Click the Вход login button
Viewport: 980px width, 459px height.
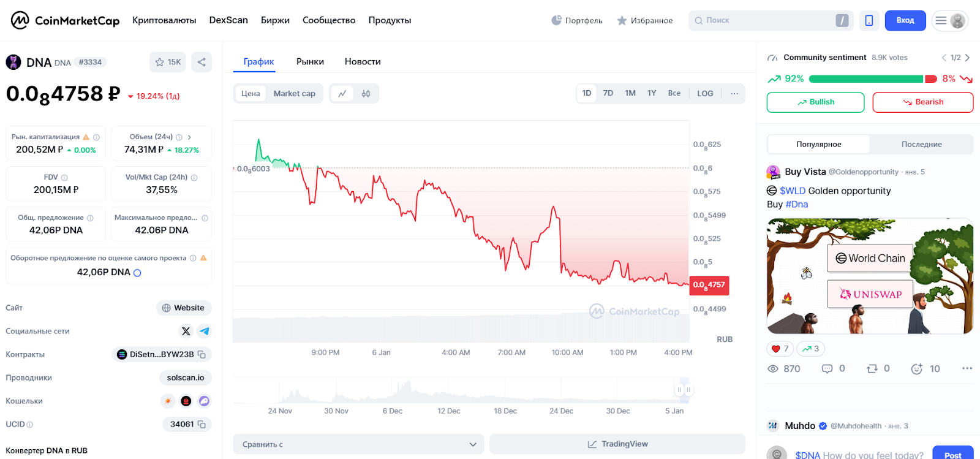[905, 20]
